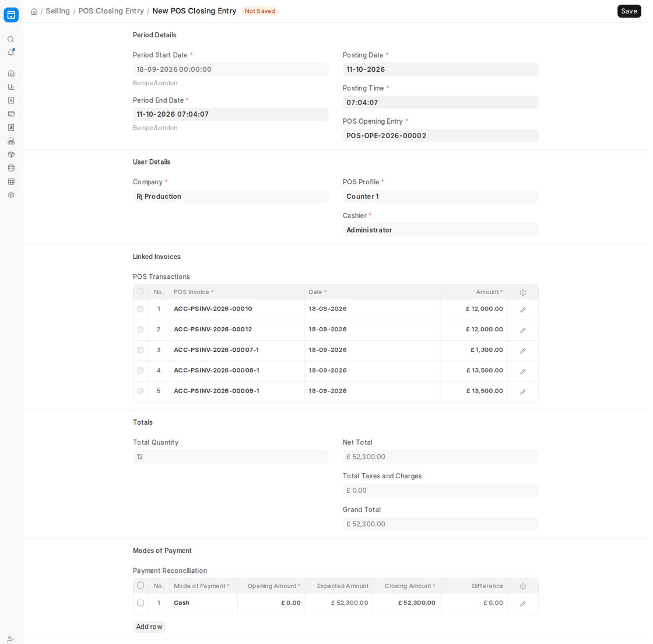The image size is (653, 644).
Task: Click the Grand Total field
Action: click(x=440, y=524)
